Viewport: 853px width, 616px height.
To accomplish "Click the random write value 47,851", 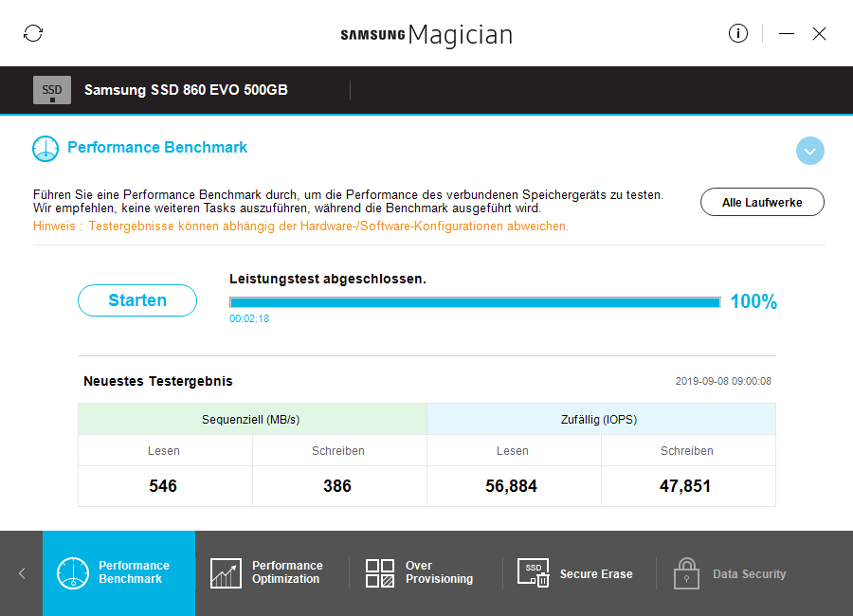I will point(685,486).
